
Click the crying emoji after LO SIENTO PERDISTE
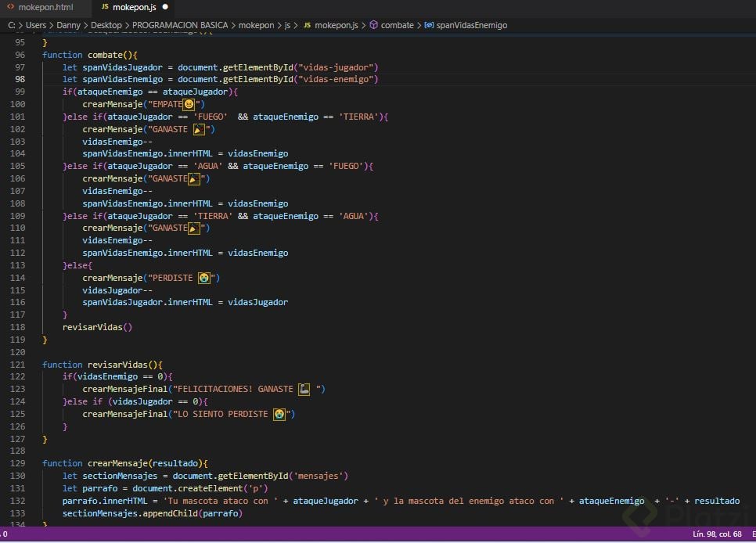[279, 414]
